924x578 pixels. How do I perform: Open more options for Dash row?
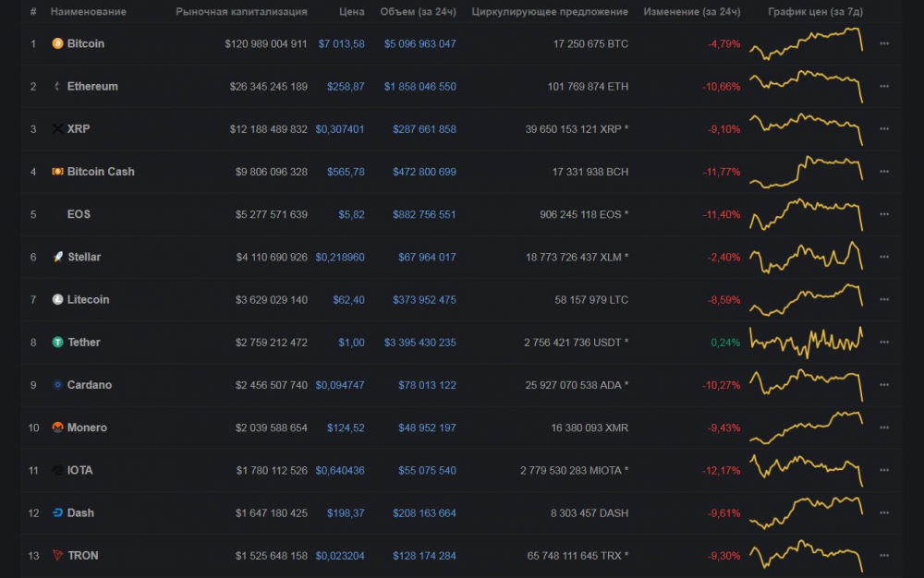pyautogui.click(x=884, y=513)
